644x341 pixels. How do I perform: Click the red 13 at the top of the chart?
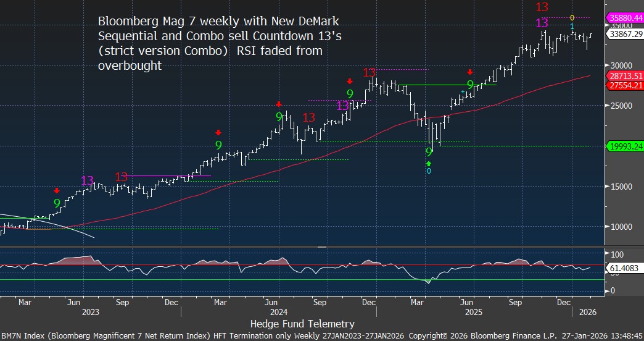542,7
